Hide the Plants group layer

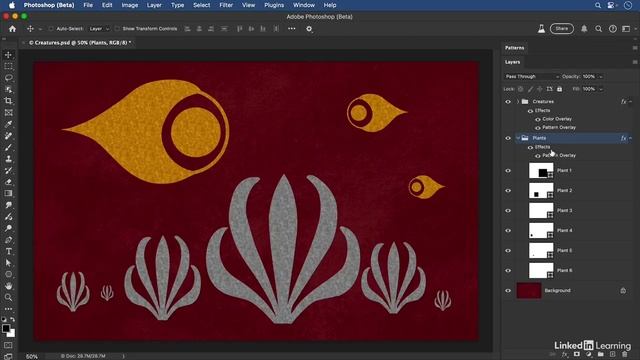click(508, 138)
